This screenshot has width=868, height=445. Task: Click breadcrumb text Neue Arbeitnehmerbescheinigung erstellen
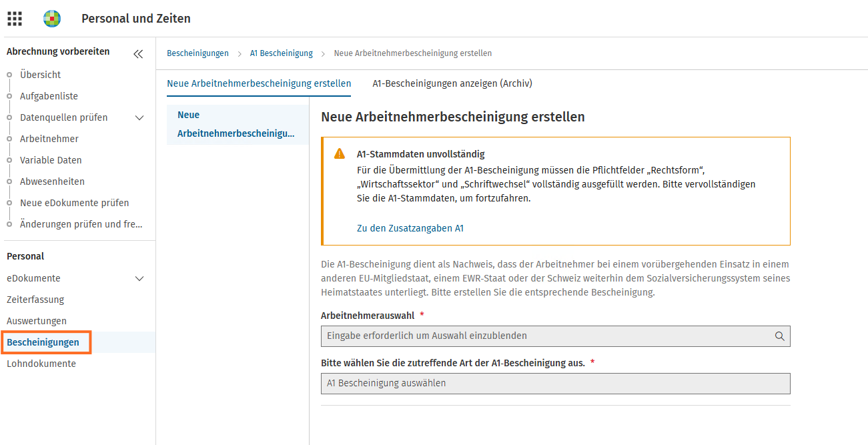pyautogui.click(x=413, y=53)
